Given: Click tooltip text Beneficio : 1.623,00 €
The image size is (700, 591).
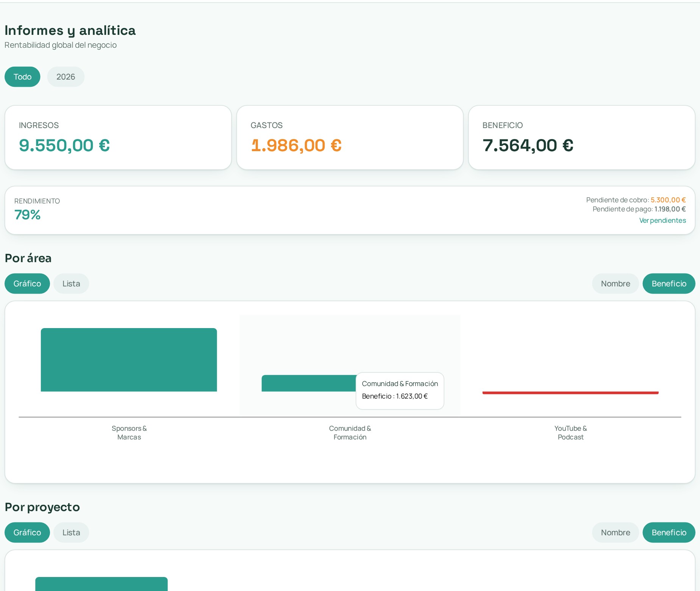Looking at the screenshot, I should [x=395, y=396].
